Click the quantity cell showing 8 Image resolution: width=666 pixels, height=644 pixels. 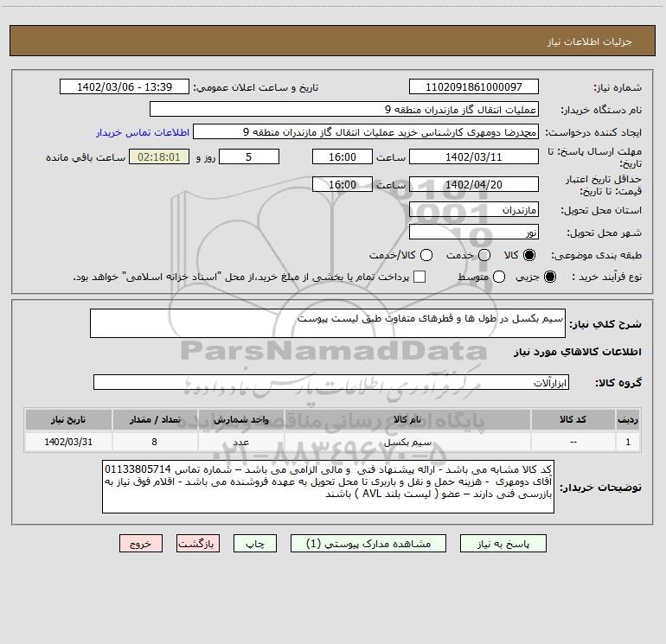[x=155, y=442]
